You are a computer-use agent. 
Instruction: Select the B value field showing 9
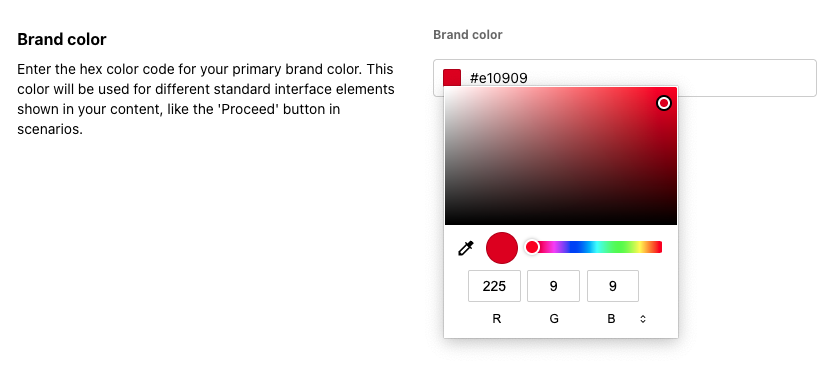(612, 286)
